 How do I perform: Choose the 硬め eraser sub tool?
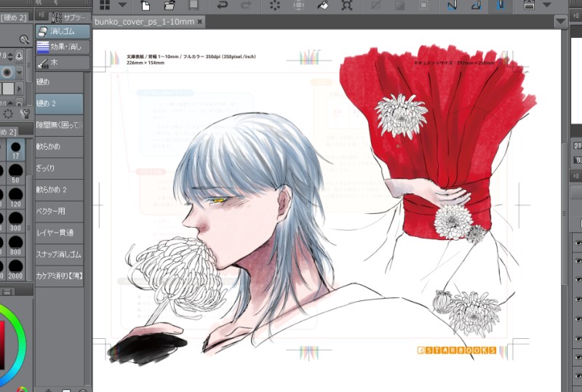pos(59,82)
